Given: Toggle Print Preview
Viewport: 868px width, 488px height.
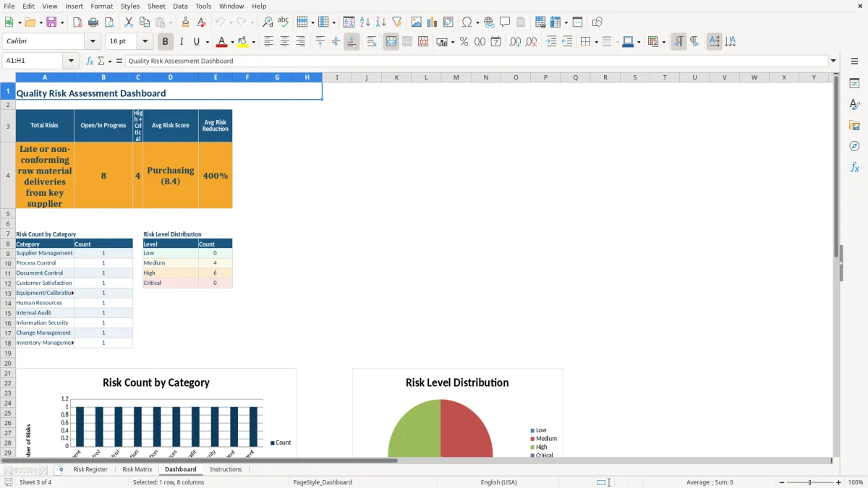Looking at the screenshot, I should pos(109,22).
